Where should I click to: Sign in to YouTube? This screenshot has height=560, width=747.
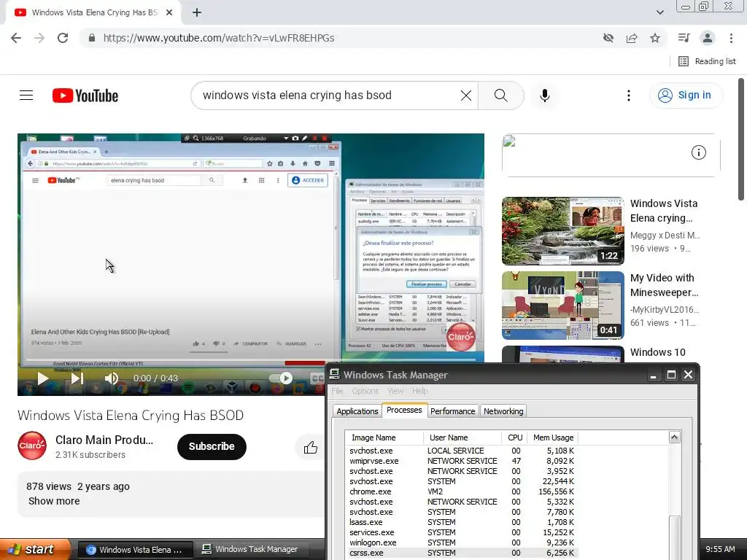pos(686,96)
